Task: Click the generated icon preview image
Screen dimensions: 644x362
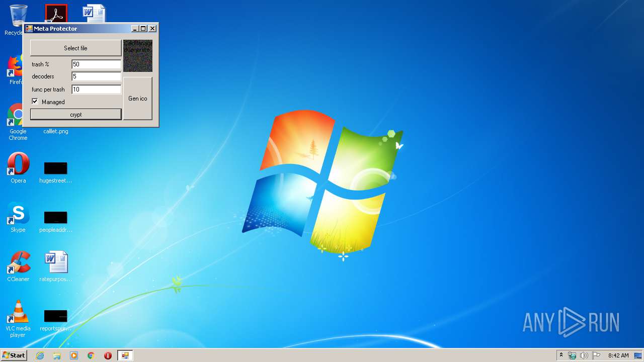Action: (x=138, y=56)
